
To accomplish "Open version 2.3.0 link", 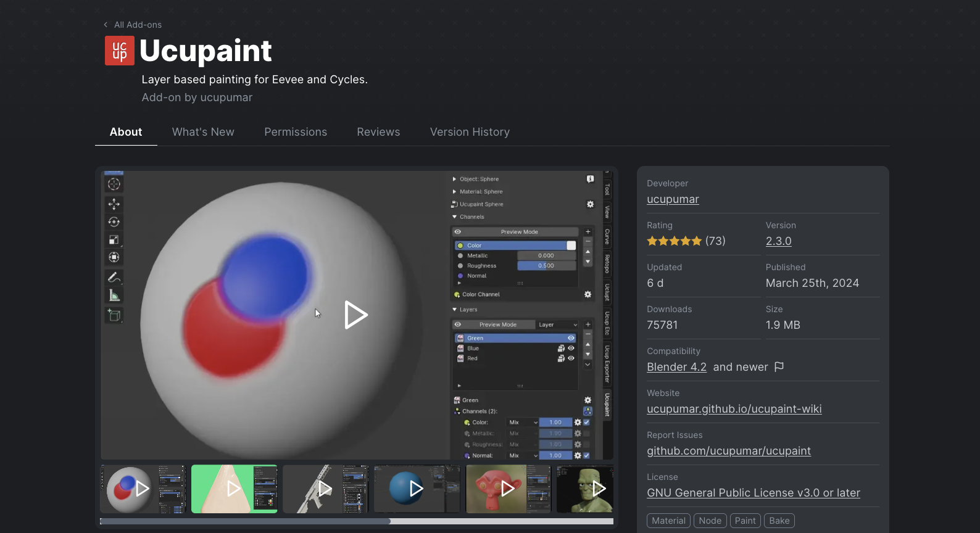I will pyautogui.click(x=779, y=241).
